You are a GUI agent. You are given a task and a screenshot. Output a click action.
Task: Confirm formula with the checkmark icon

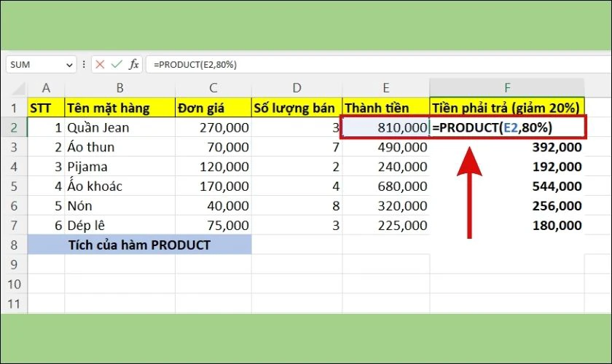point(117,64)
